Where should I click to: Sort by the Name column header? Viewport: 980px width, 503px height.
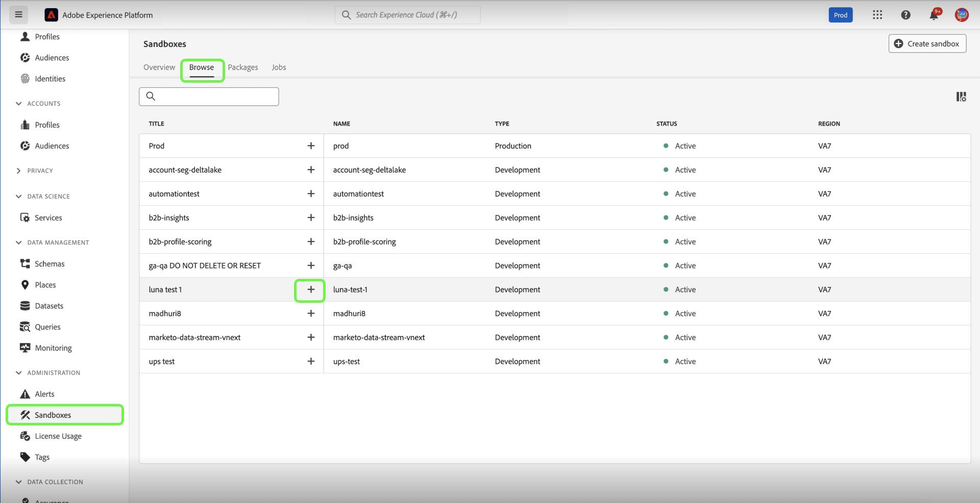tap(341, 124)
